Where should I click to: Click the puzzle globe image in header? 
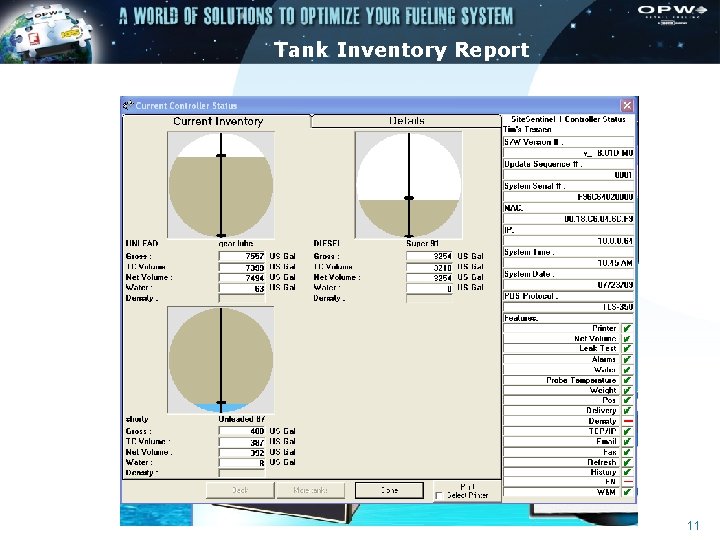pos(46,32)
